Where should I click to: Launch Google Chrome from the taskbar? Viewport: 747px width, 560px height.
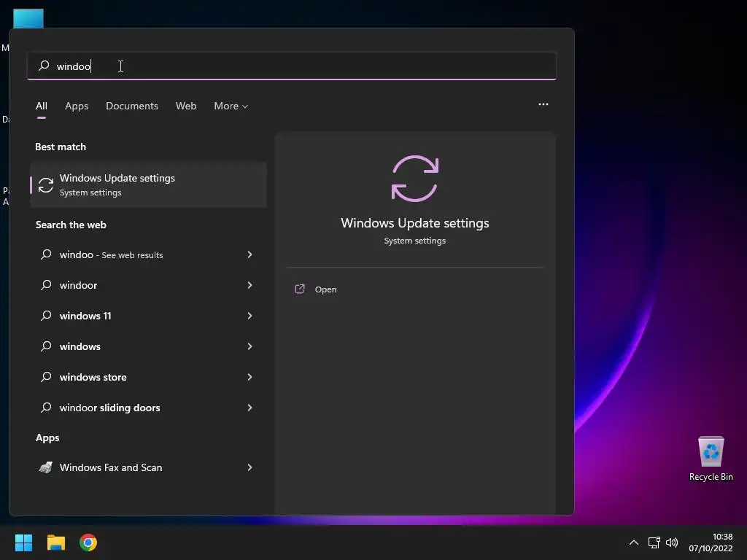point(88,542)
